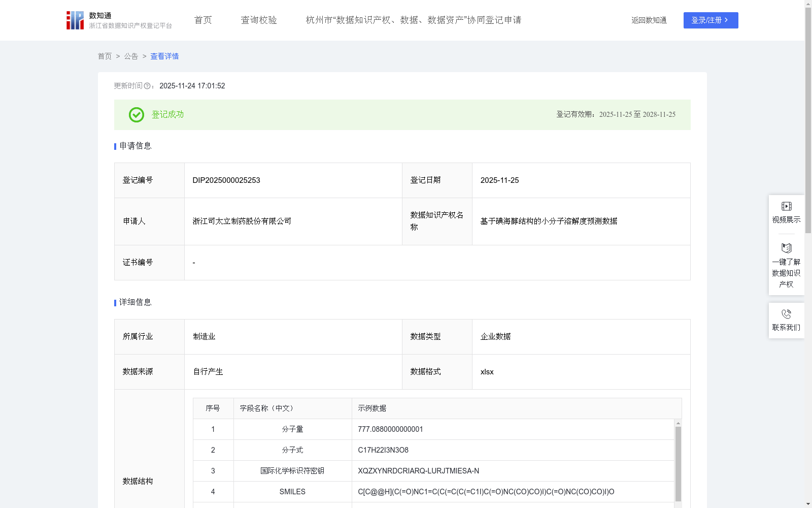Select the formula C17H22I3N3O8
Image resolution: width=812 pixels, height=508 pixels.
tap(383, 450)
